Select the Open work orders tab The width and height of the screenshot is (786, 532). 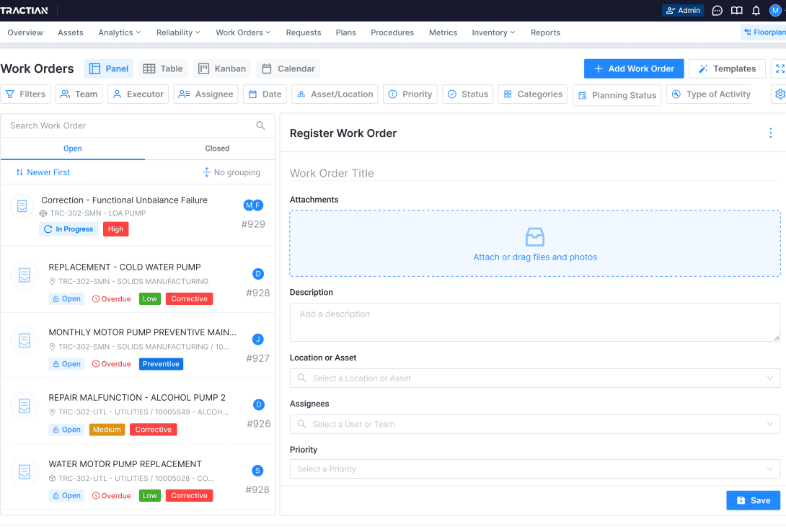coord(73,148)
